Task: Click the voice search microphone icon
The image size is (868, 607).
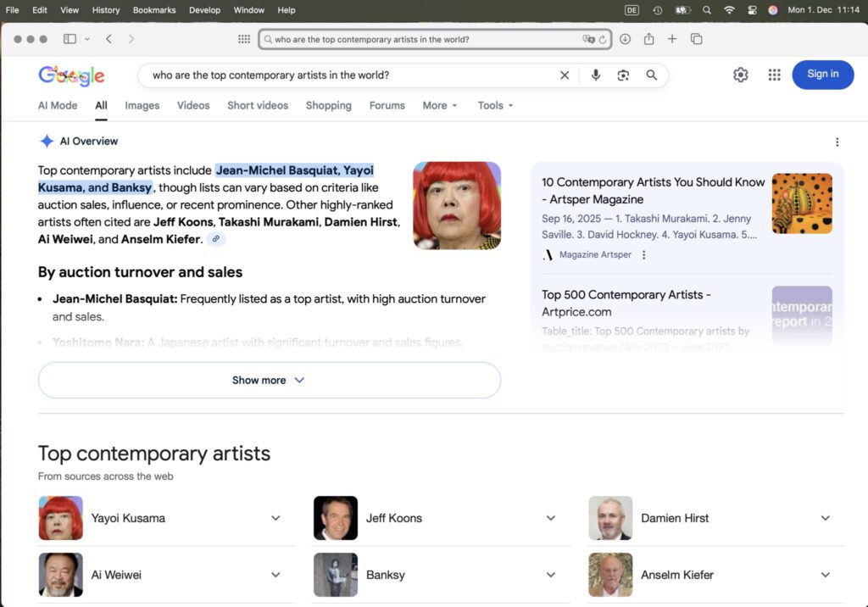Action: 595,75
